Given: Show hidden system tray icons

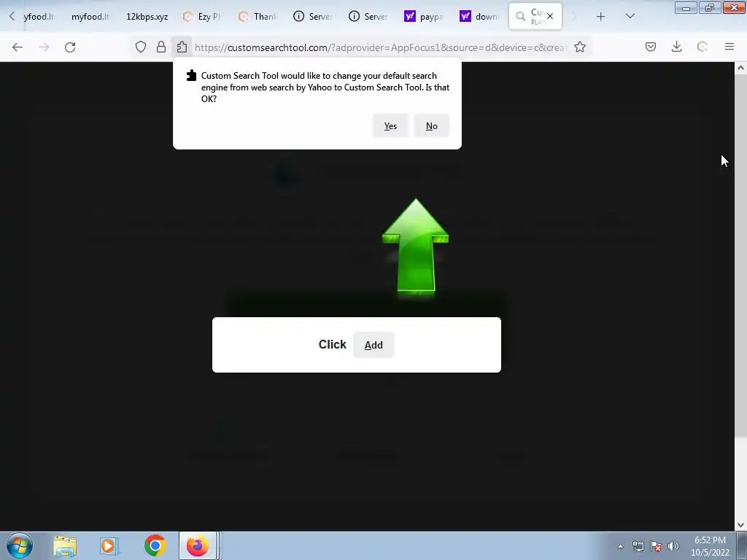Looking at the screenshot, I should pos(620,546).
